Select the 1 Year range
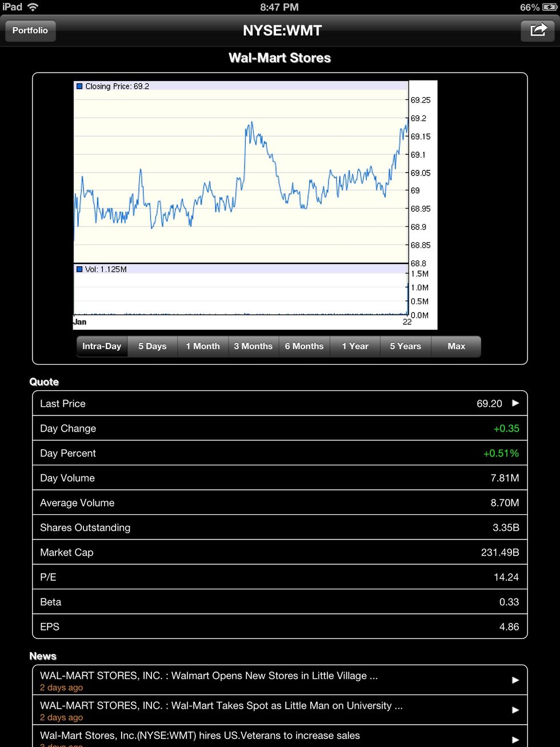The width and height of the screenshot is (560, 747). [x=355, y=346]
